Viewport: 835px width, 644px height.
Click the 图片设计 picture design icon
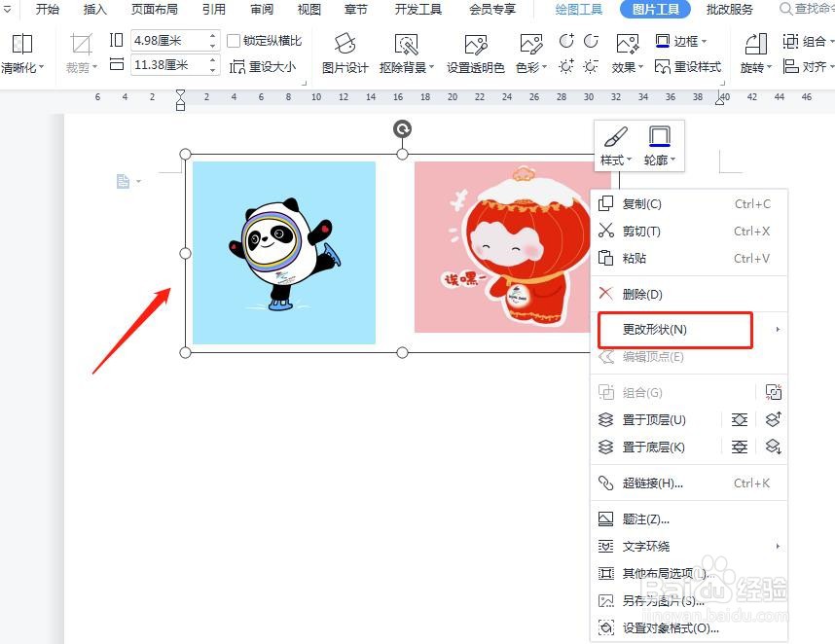click(345, 44)
